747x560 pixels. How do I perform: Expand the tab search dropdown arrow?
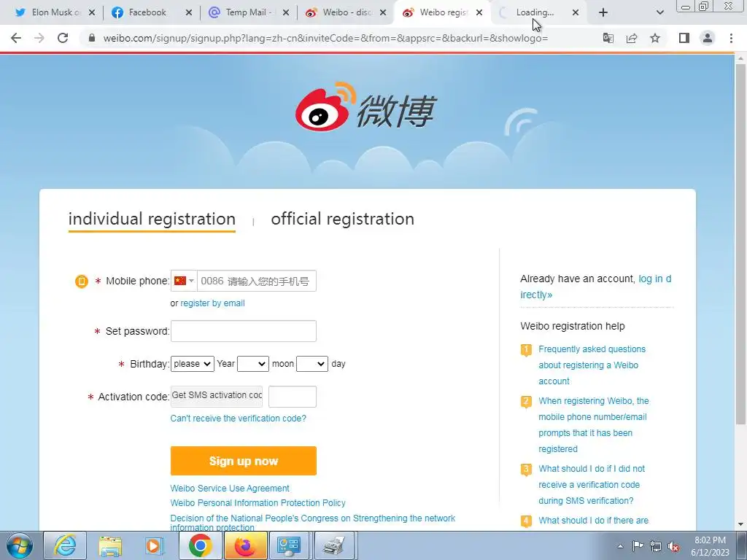coord(659,12)
